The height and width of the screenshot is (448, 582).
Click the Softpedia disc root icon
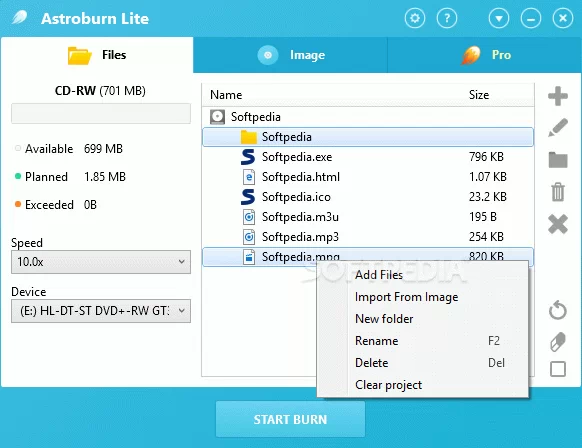pos(217,117)
